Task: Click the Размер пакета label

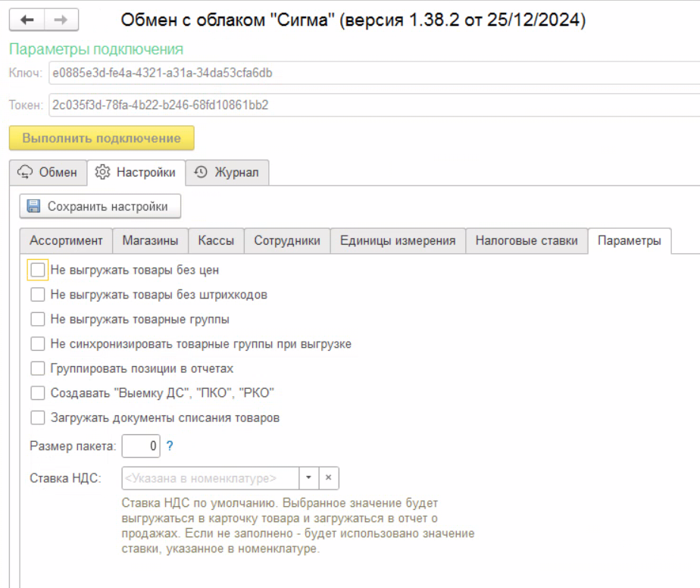Action: click(x=73, y=446)
